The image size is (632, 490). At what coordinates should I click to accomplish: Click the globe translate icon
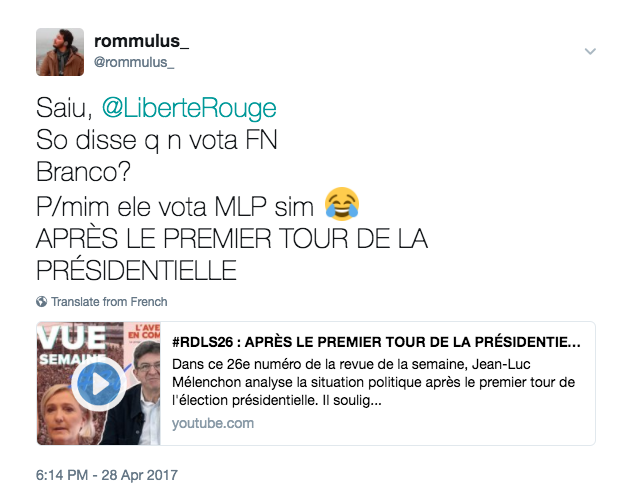pos(42,301)
